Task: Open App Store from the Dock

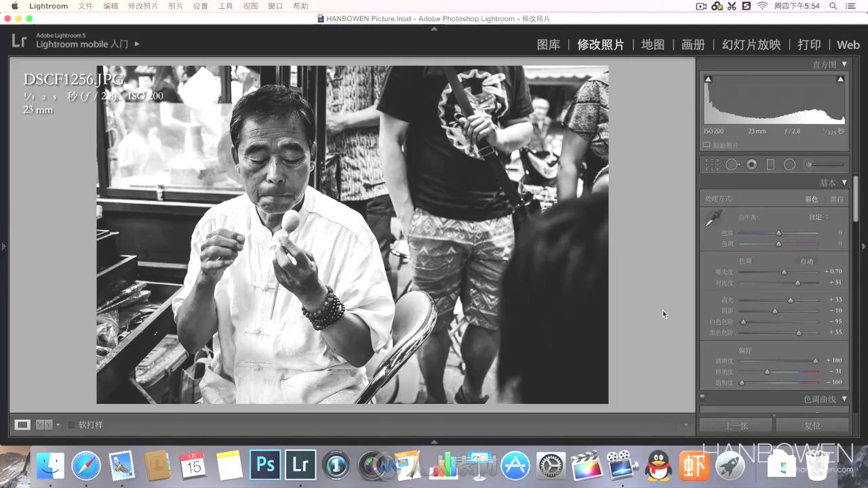Action: (515, 466)
